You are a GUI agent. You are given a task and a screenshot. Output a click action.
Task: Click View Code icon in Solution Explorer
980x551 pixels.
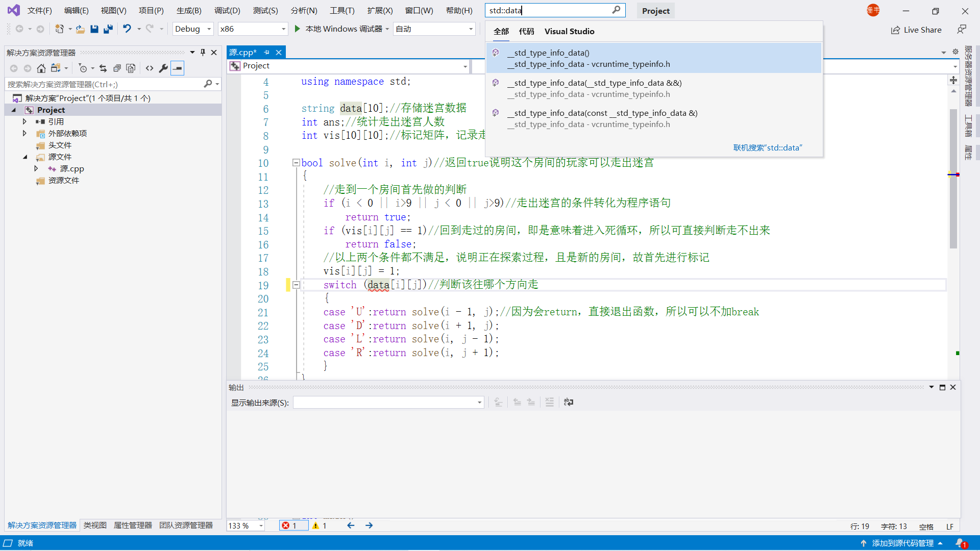pos(150,68)
